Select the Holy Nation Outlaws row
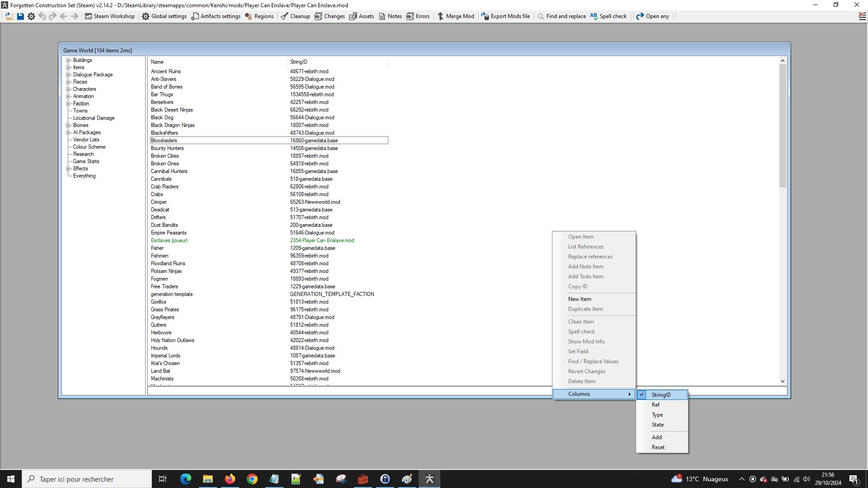This screenshot has width=868, height=488. click(269, 340)
